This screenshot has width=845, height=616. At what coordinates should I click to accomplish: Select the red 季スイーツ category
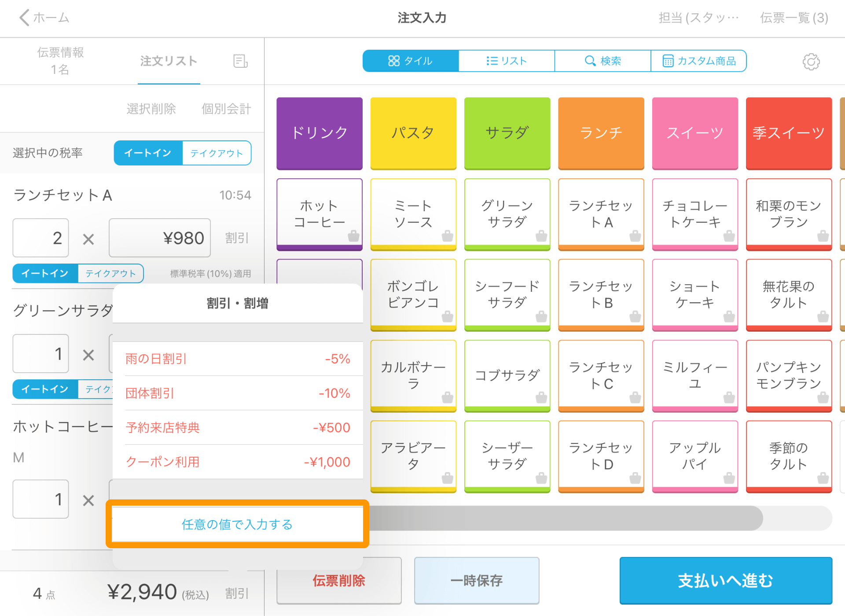(789, 133)
